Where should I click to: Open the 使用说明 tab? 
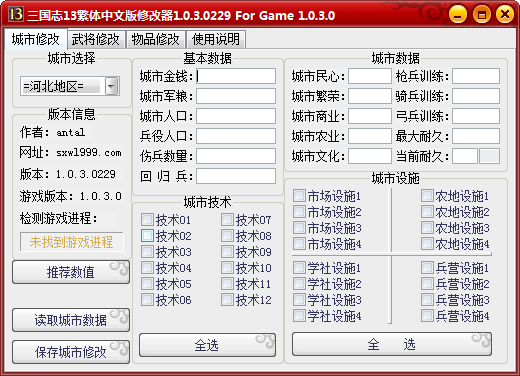[x=216, y=39]
